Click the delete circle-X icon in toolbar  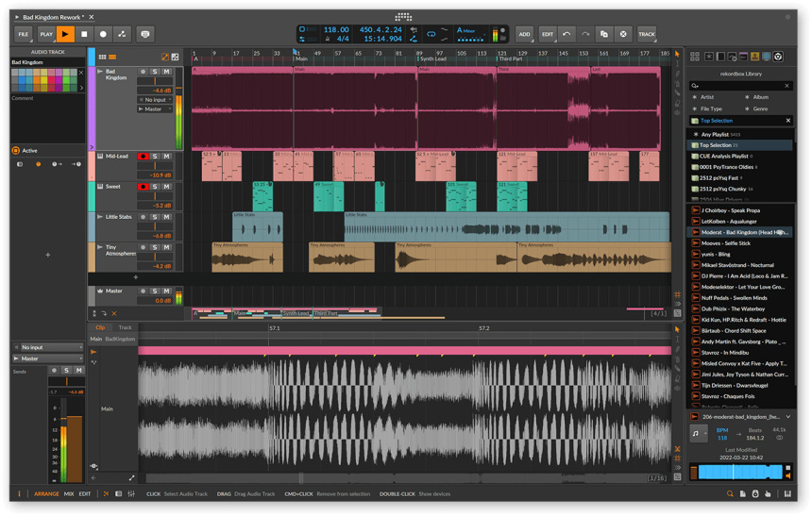(623, 34)
